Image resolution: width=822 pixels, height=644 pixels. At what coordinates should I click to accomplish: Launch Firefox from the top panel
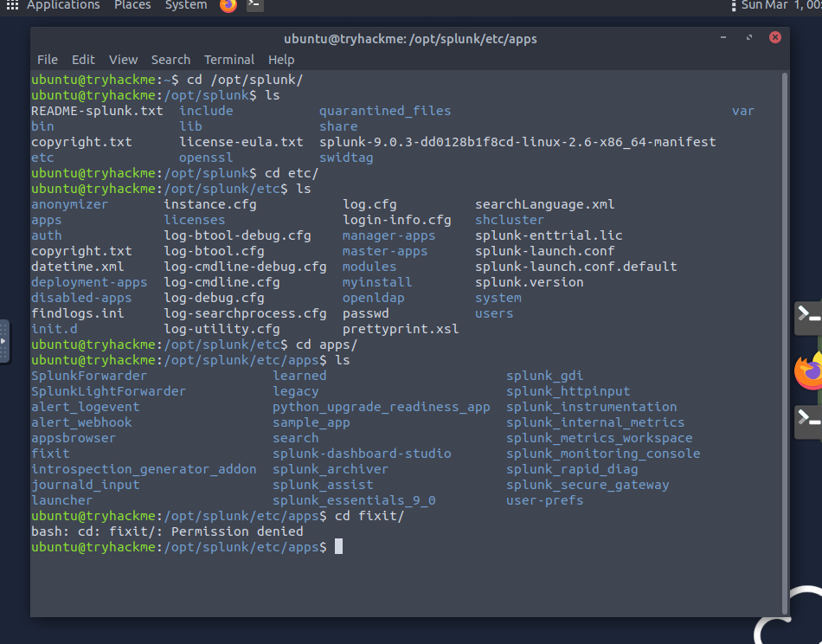click(228, 5)
